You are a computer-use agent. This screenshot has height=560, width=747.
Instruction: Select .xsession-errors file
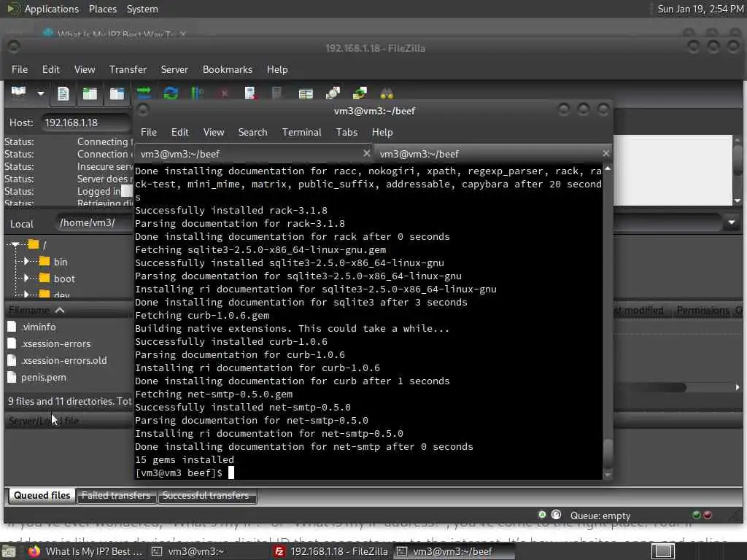click(50, 344)
